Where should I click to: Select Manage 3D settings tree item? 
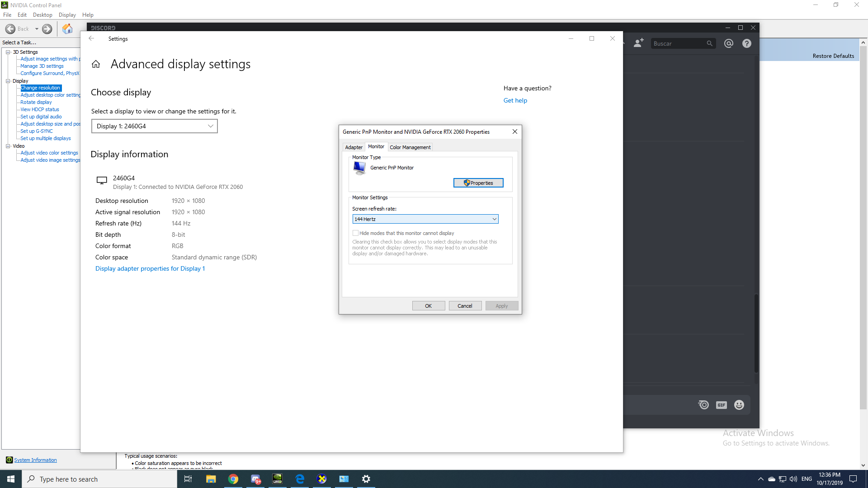coord(42,66)
